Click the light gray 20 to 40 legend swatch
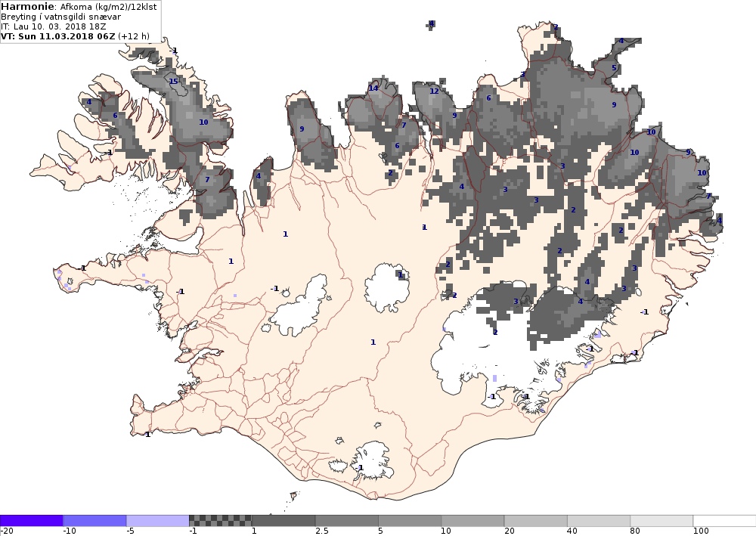756x536 pixels. click(x=536, y=521)
